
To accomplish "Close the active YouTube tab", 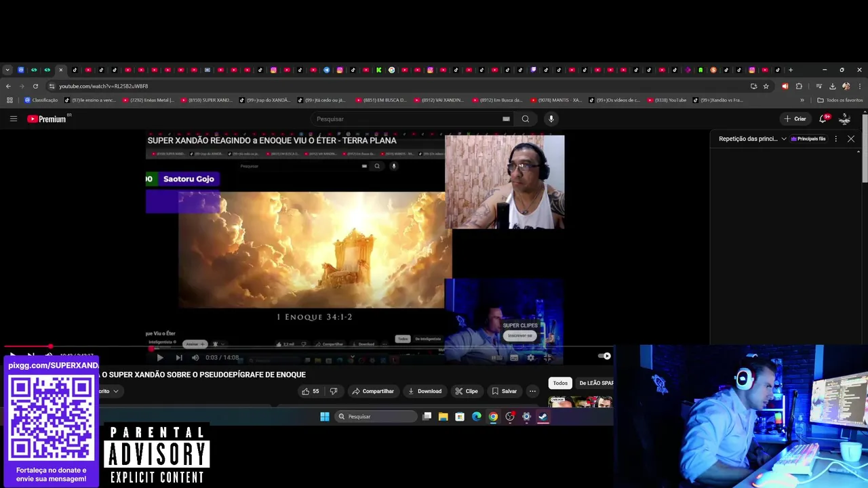I will coord(60,70).
